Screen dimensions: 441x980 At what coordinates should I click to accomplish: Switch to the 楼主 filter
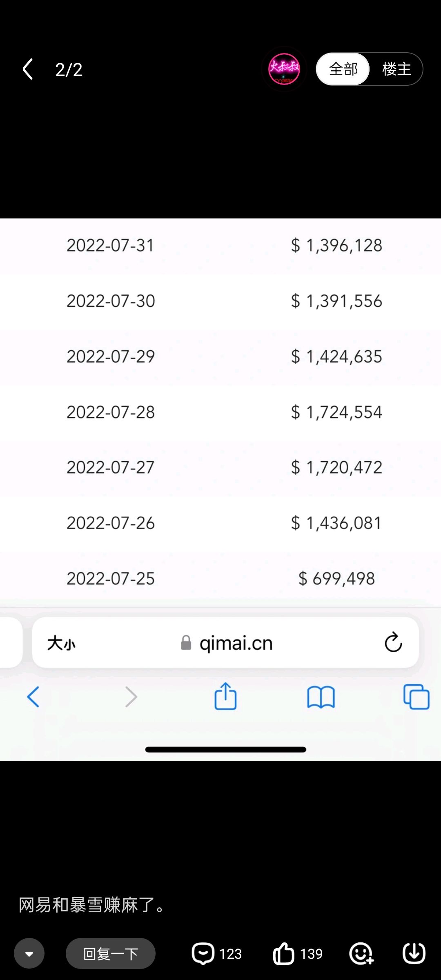point(396,69)
